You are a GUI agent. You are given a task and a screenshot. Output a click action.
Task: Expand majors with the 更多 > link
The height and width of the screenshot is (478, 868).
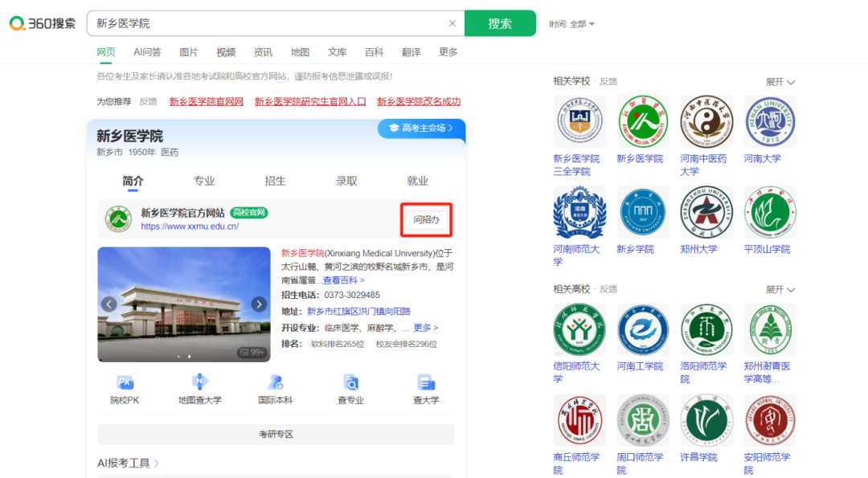click(x=426, y=328)
